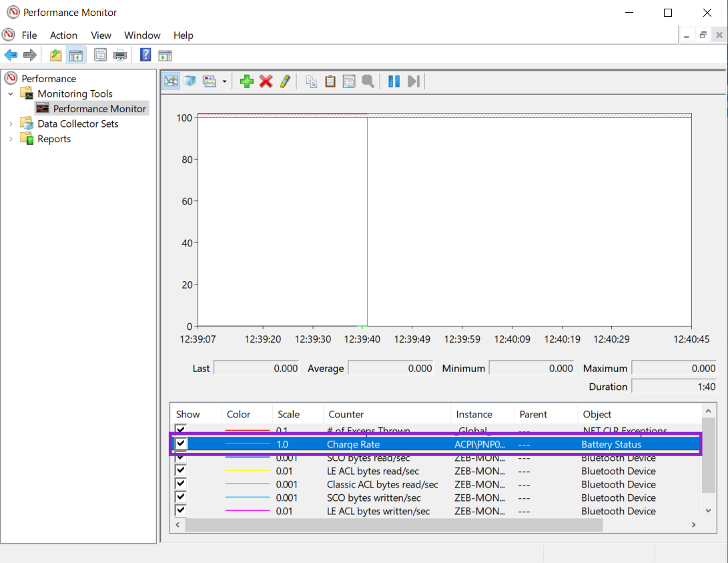Open the Change graph type dropdown arrow
Screen dimensions: 728x563
click(224, 81)
